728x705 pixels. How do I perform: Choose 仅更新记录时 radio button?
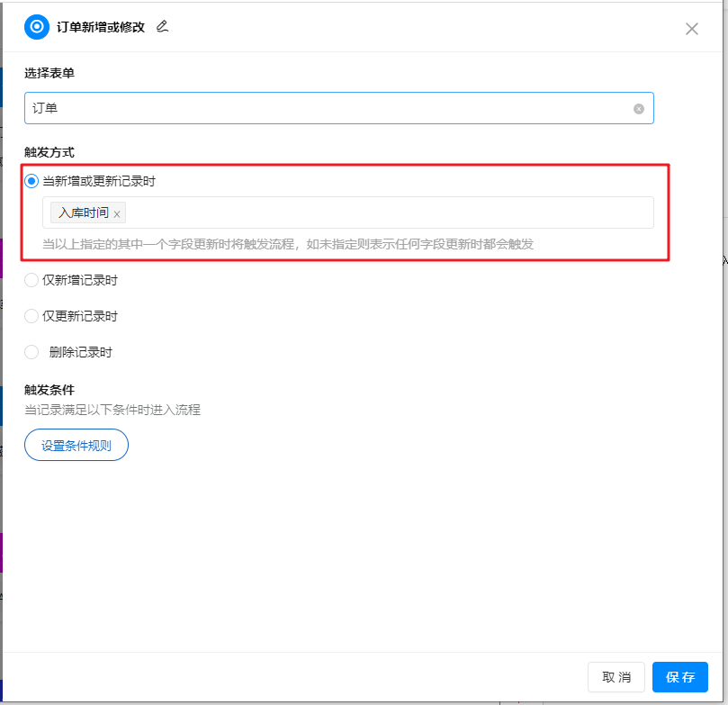point(31,316)
